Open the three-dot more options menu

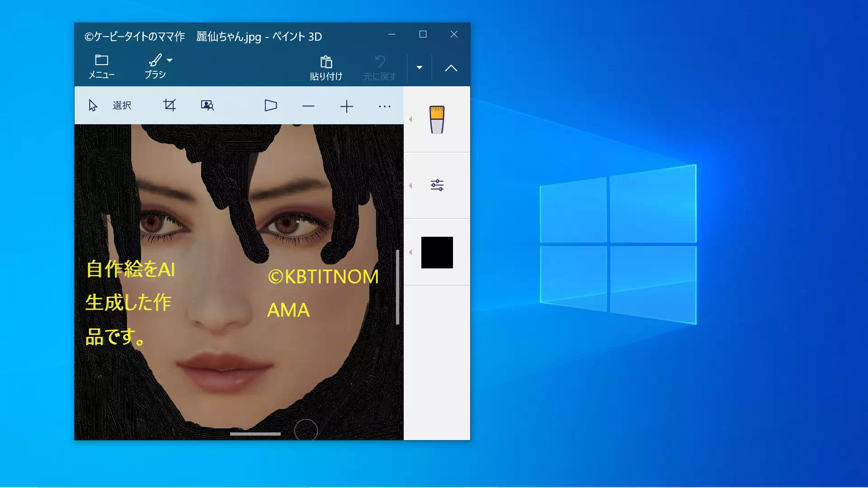[385, 106]
